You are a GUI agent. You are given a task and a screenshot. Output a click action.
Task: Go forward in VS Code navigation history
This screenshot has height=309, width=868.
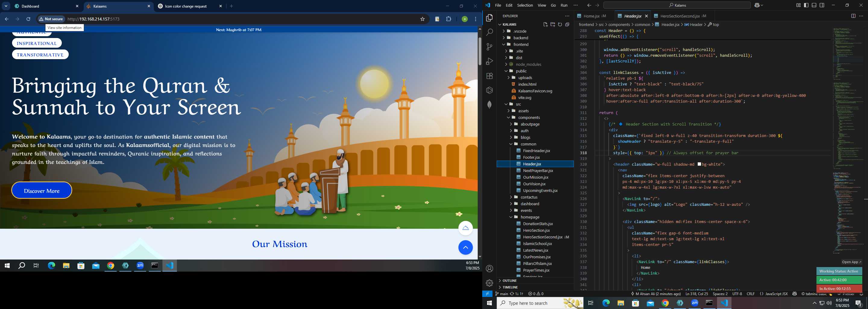(597, 5)
